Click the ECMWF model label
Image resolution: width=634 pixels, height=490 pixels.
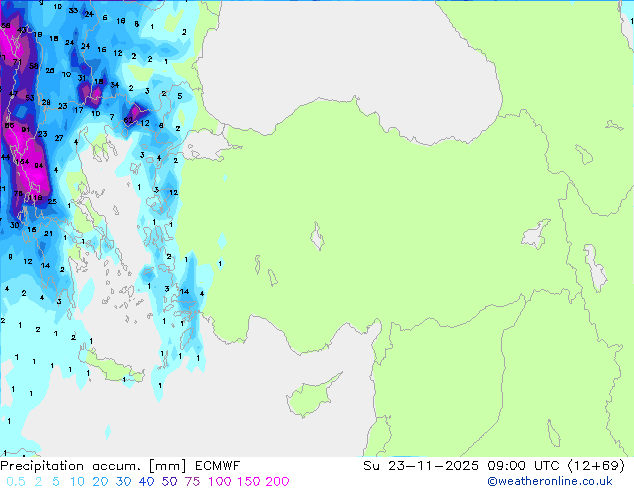pyautogui.click(x=218, y=466)
